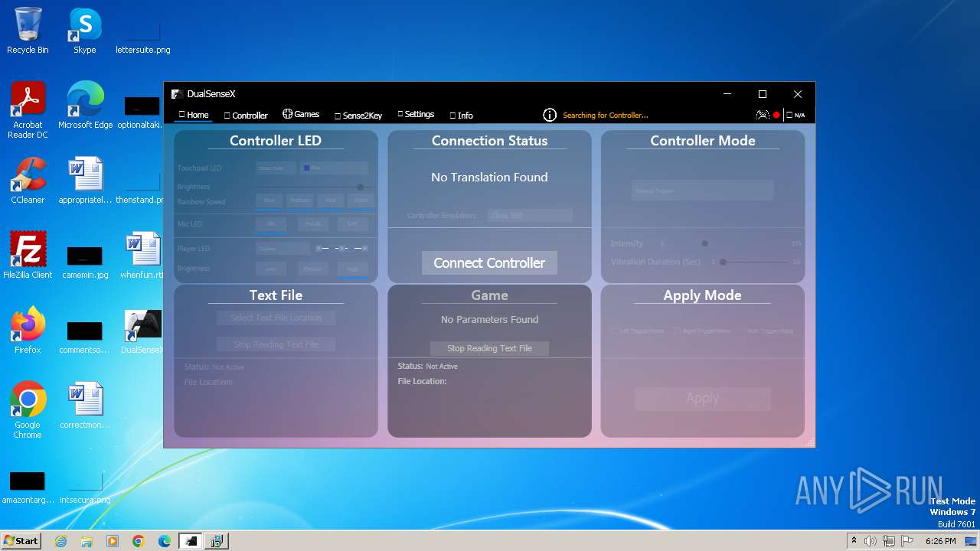Click the Vibration Duration slider handle
Screen dimensions: 980x551
[723, 262]
